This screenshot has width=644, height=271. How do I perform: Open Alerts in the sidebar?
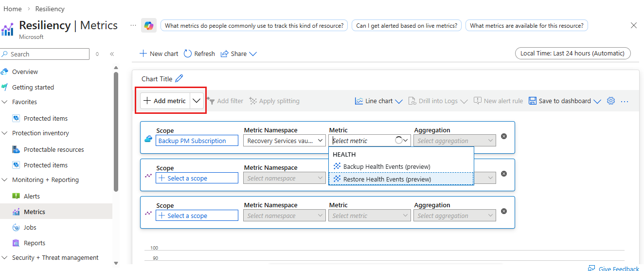pos(32,196)
